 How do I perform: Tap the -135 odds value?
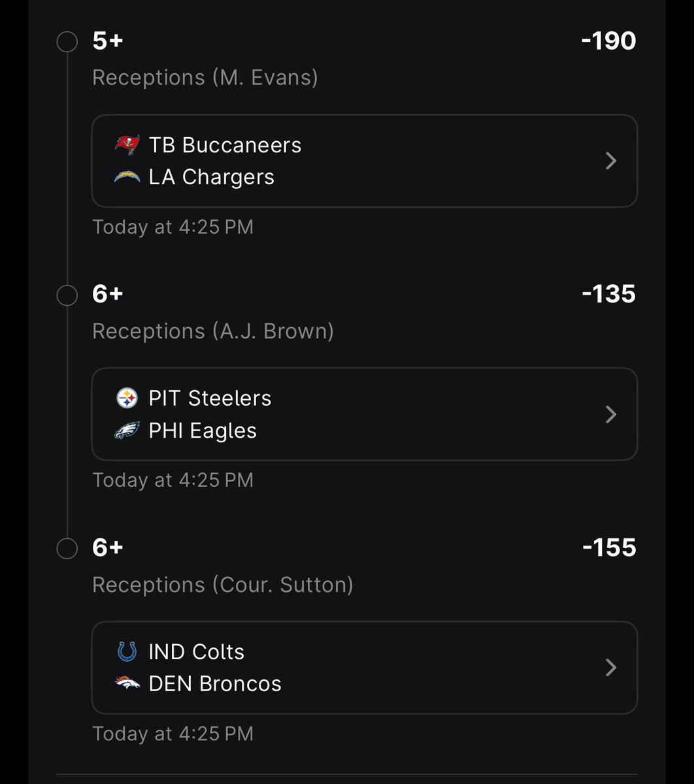tap(608, 294)
